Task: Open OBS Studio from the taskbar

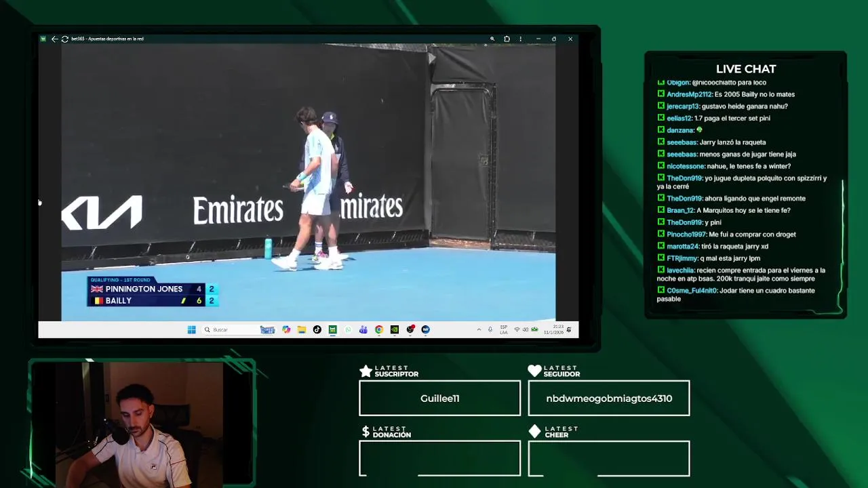Action: (410, 329)
